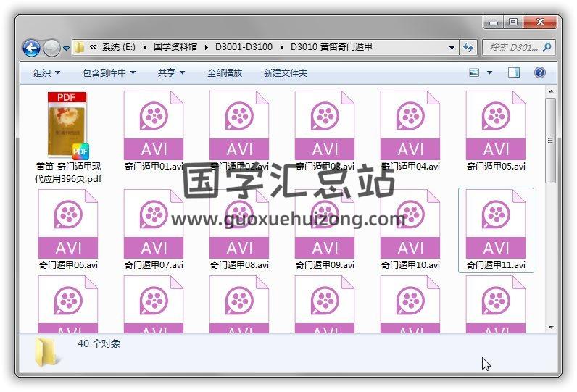Screen dimensions: 577x392
Task: Open the 组织 dropdown menu
Action: (46, 73)
